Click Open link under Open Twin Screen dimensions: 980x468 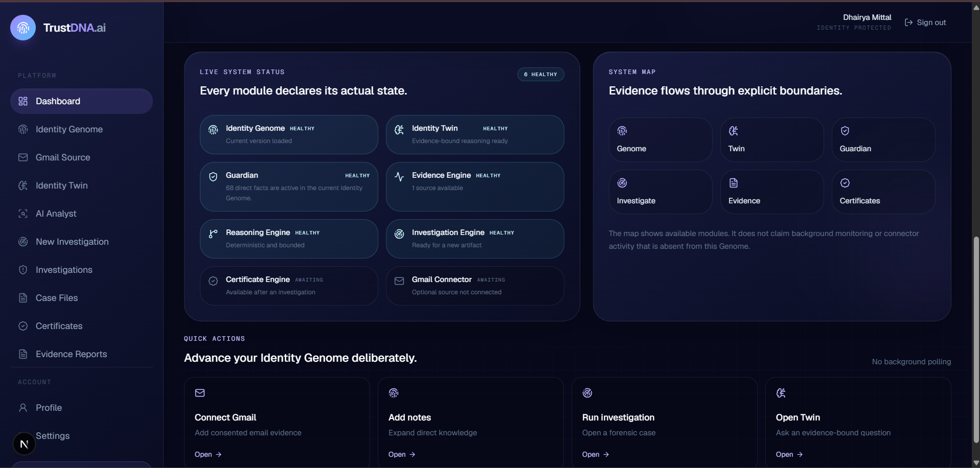point(789,454)
